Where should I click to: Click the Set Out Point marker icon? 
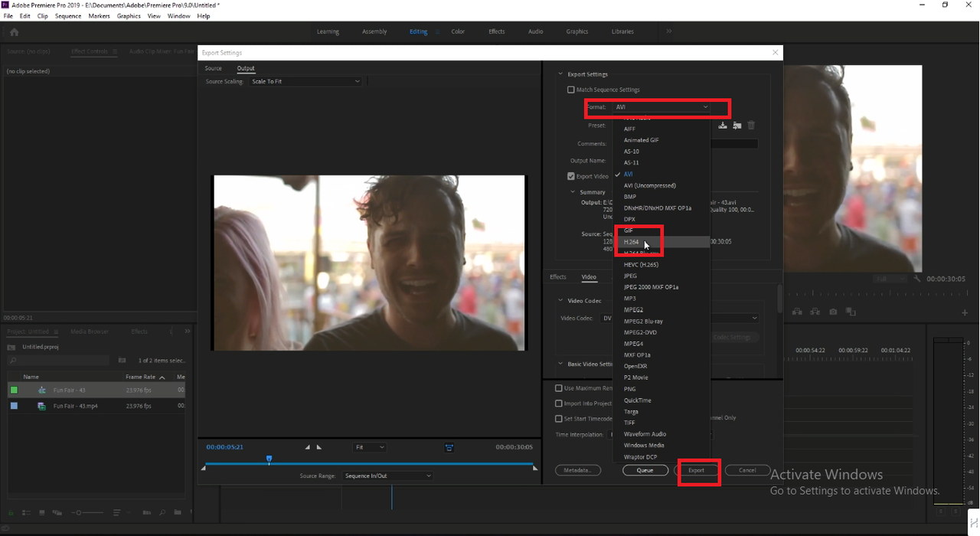click(318, 447)
